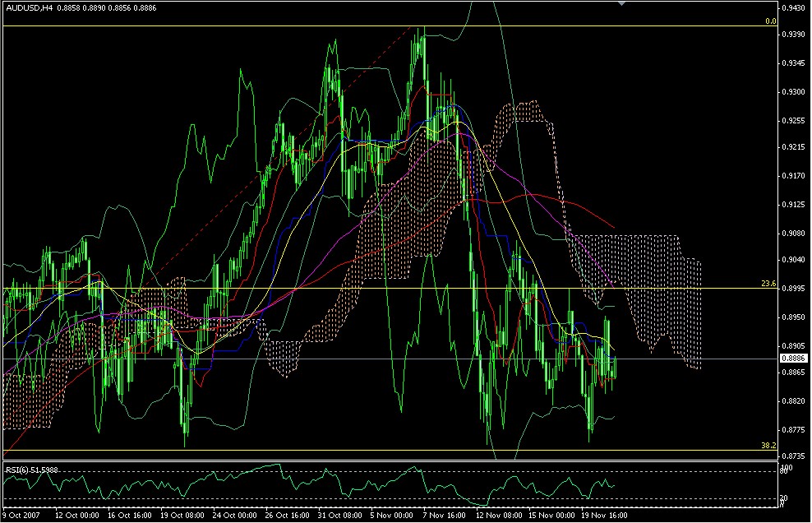Click the 19 Oct 08:00 time label

click(x=182, y=516)
